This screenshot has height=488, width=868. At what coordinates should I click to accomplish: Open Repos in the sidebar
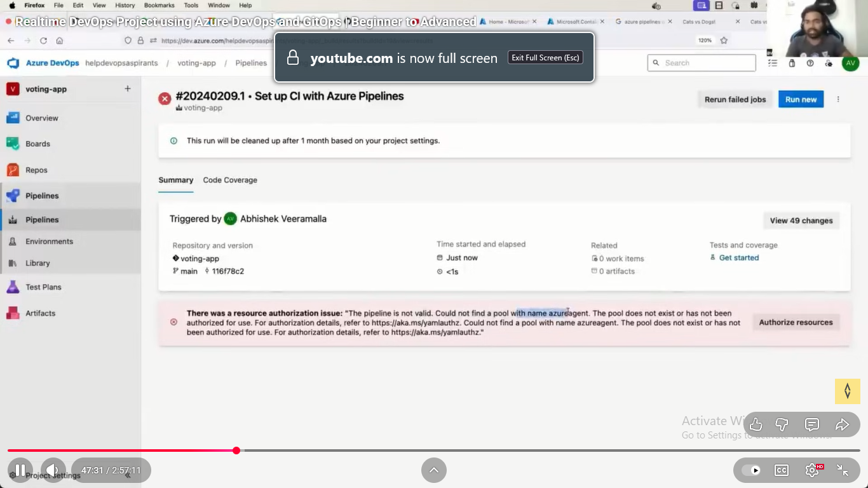pyautogui.click(x=36, y=170)
